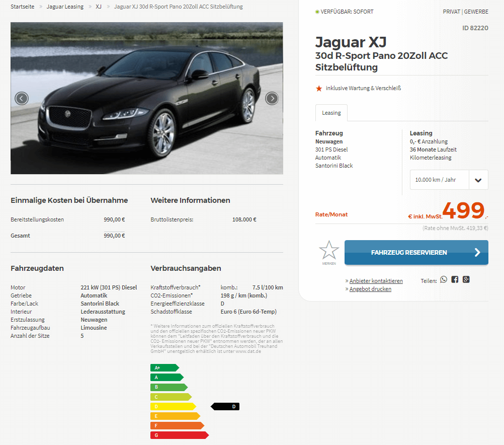Switch to PRIVAT pricing
The width and height of the screenshot is (504, 445).
[451, 12]
